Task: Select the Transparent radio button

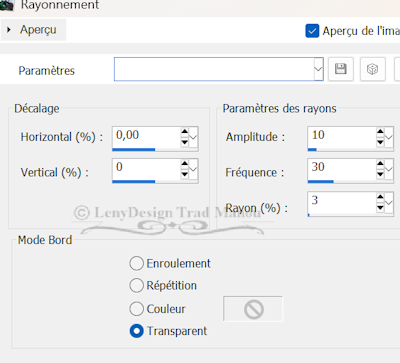Action: [x=136, y=331]
